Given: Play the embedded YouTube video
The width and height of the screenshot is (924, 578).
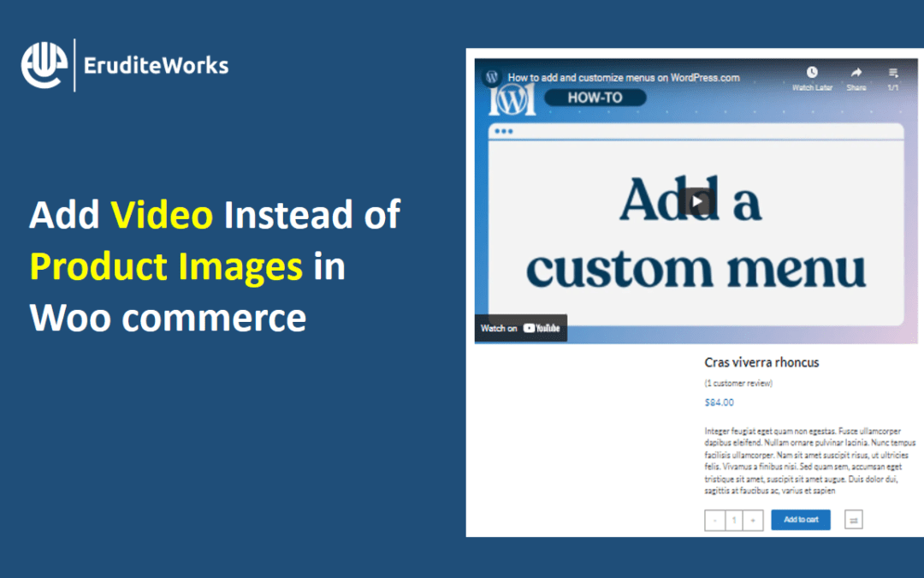Looking at the screenshot, I should coord(696,202).
